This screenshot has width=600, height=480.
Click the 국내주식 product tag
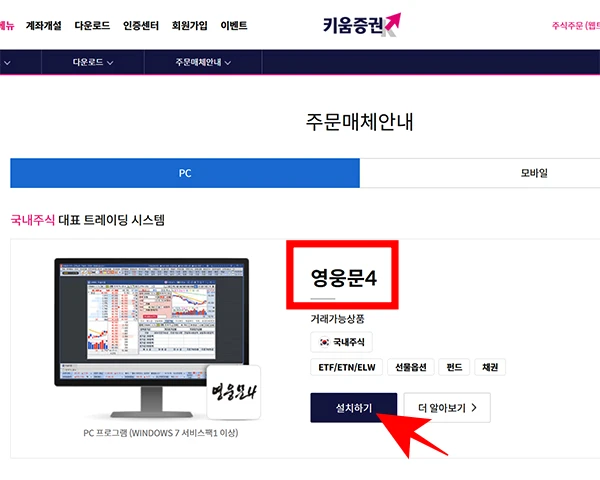341,342
